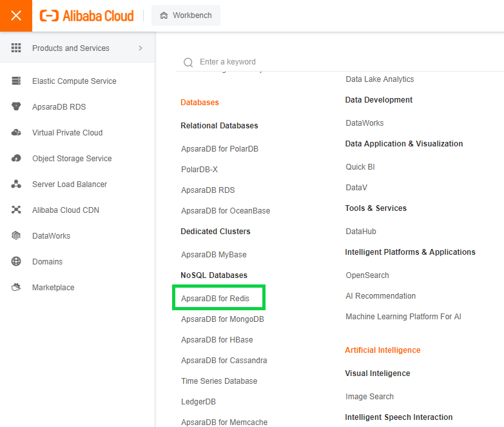Open DataWorks under Data Development
The image size is (504, 427).
point(365,123)
